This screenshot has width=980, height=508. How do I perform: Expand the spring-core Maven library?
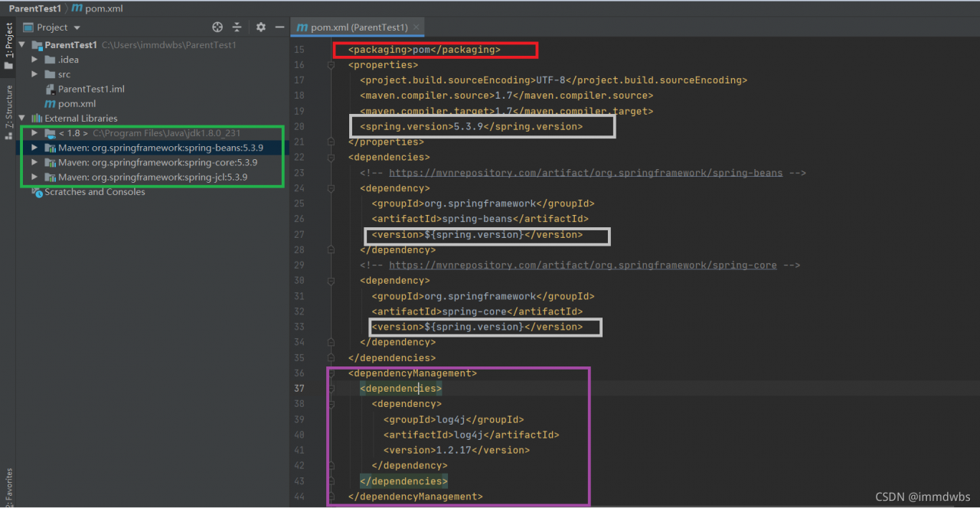coord(34,163)
